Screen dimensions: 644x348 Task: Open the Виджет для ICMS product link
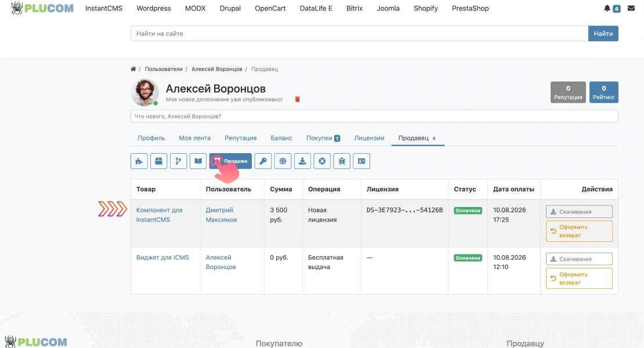click(x=162, y=258)
